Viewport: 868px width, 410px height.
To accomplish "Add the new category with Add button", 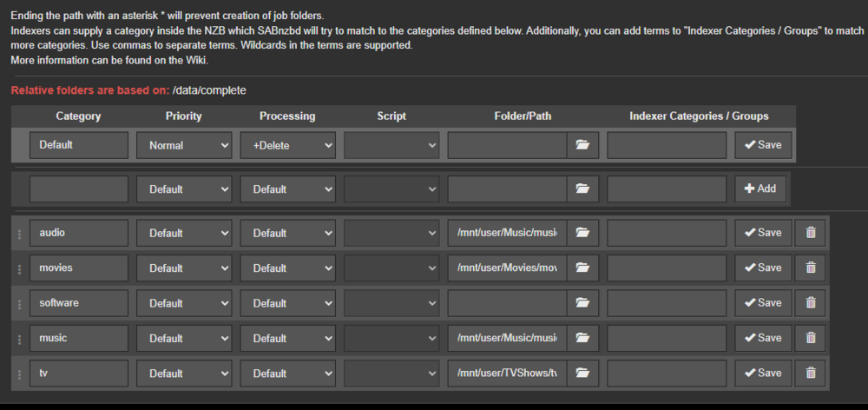I will tap(760, 189).
